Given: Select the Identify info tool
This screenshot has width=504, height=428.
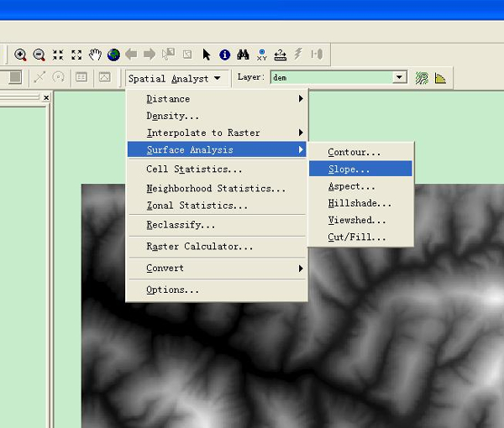Looking at the screenshot, I should (224, 55).
